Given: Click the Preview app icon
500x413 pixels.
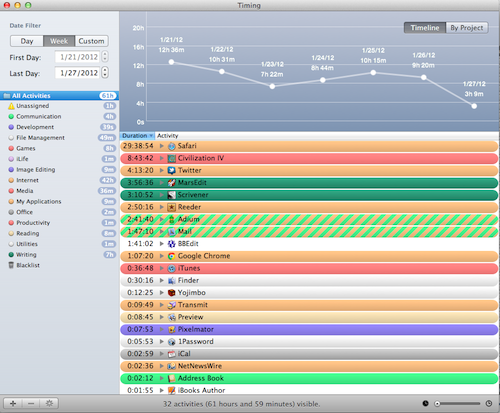Looking at the screenshot, I should pos(172,317).
